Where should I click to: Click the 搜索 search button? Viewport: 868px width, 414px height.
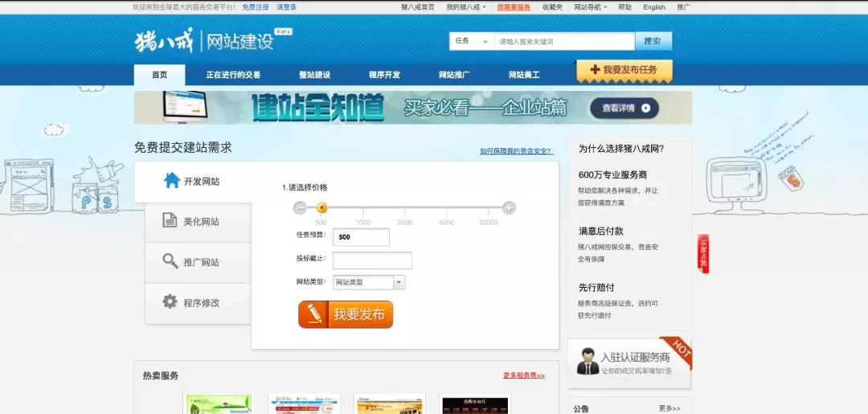[653, 41]
